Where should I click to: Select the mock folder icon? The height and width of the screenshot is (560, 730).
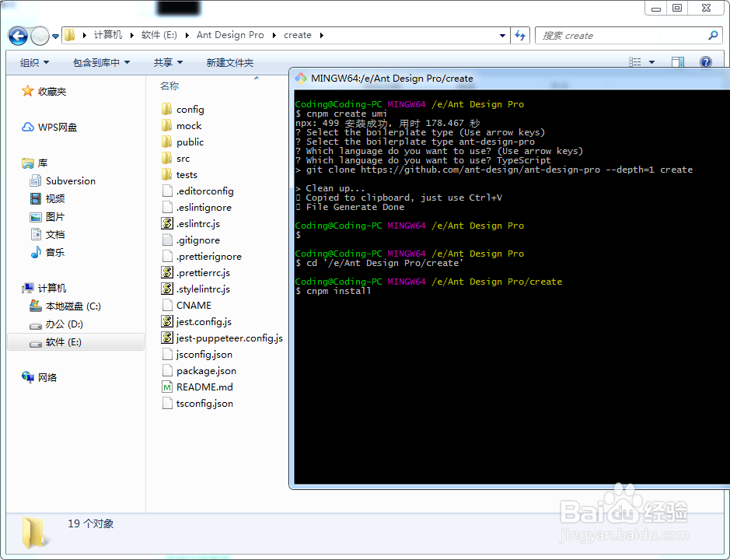166,125
